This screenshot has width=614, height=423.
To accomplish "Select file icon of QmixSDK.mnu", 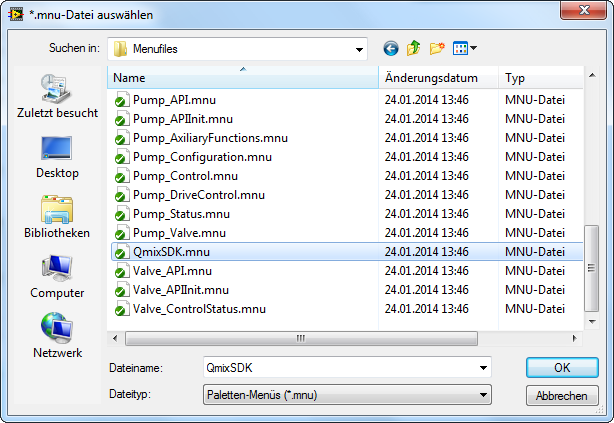I will (x=121, y=252).
